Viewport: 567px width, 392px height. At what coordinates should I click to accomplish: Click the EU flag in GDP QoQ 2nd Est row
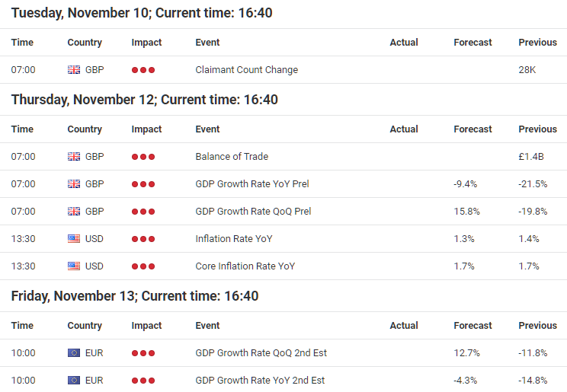pos(74,353)
